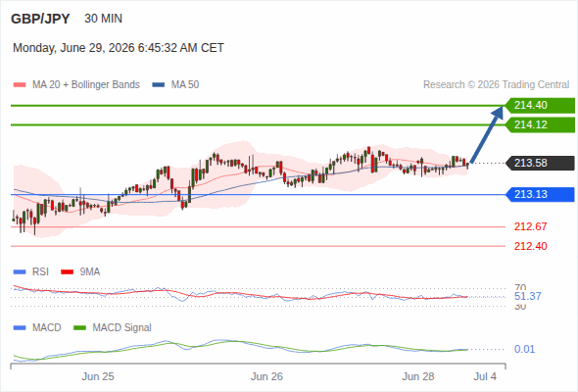Click the MACD blue legend marker
The width and height of the screenshot is (578, 392).
point(20,328)
